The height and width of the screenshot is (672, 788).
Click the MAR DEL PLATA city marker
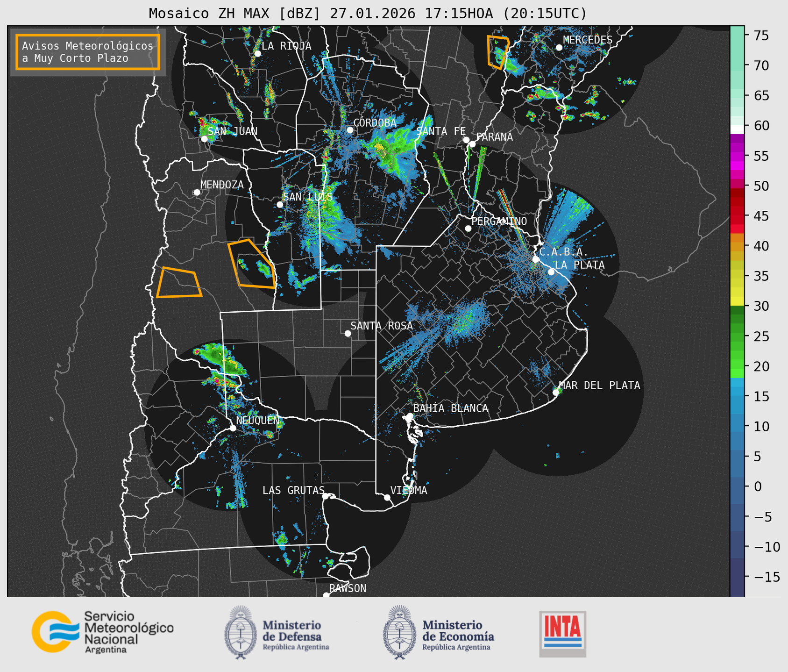click(556, 393)
